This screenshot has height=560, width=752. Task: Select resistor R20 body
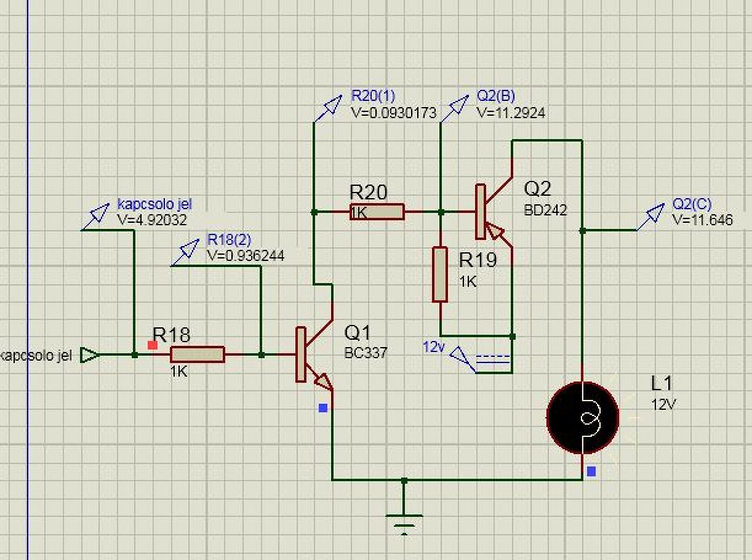coord(377,212)
